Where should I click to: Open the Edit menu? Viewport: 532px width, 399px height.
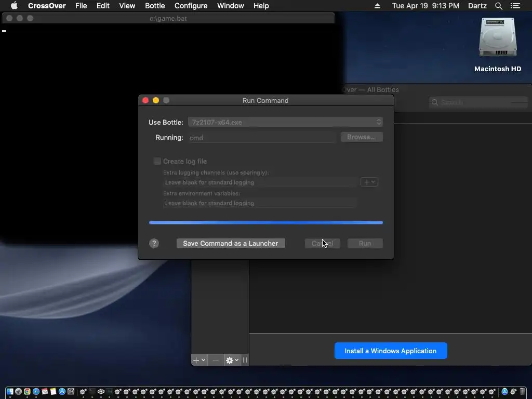pyautogui.click(x=103, y=6)
